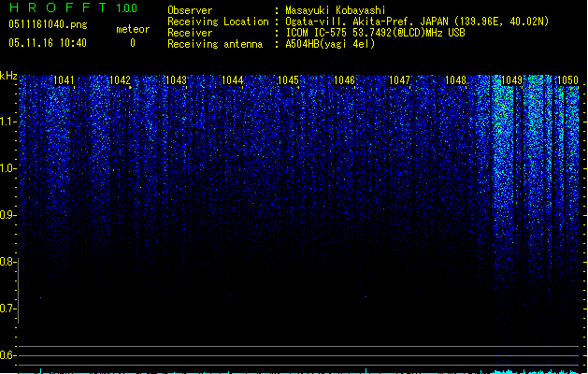Click the 0.8 kHz axis label

pyautogui.click(x=7, y=262)
